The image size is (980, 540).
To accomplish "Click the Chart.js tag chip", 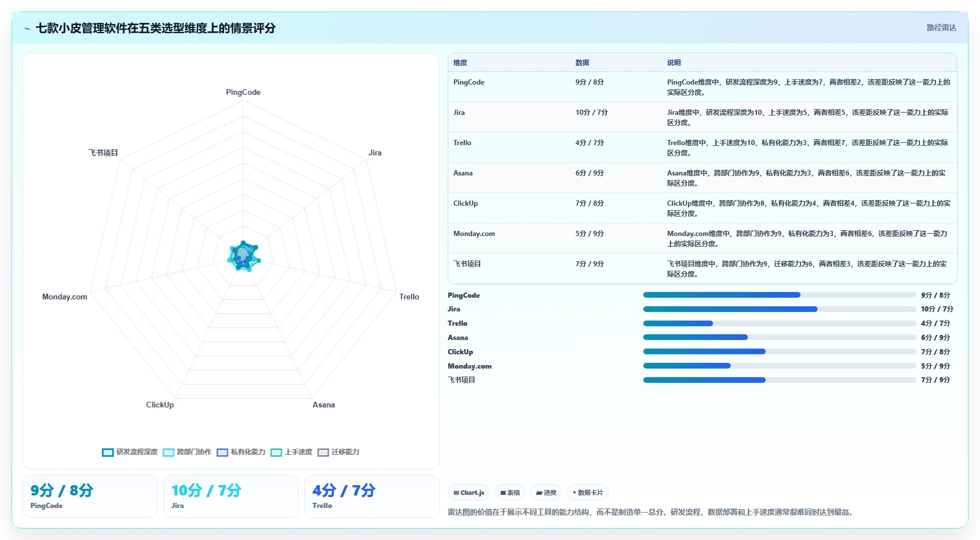I will coord(469,493).
